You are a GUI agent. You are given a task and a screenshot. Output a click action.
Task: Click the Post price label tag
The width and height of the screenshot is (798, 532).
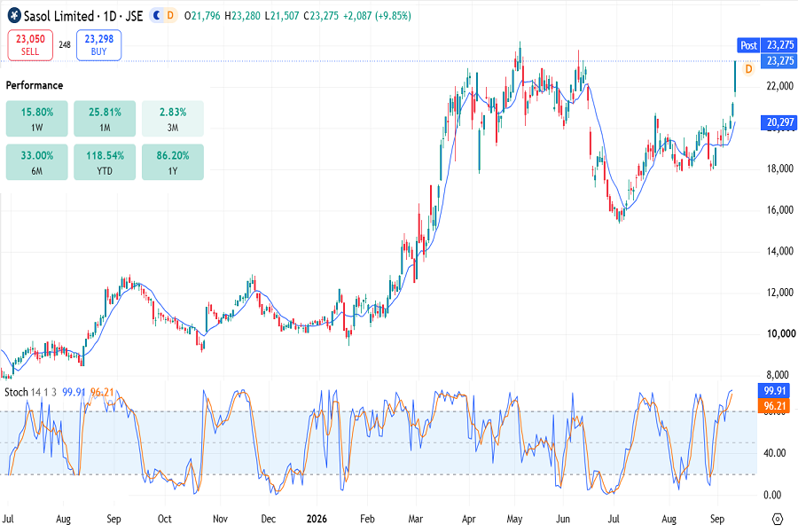(x=748, y=45)
